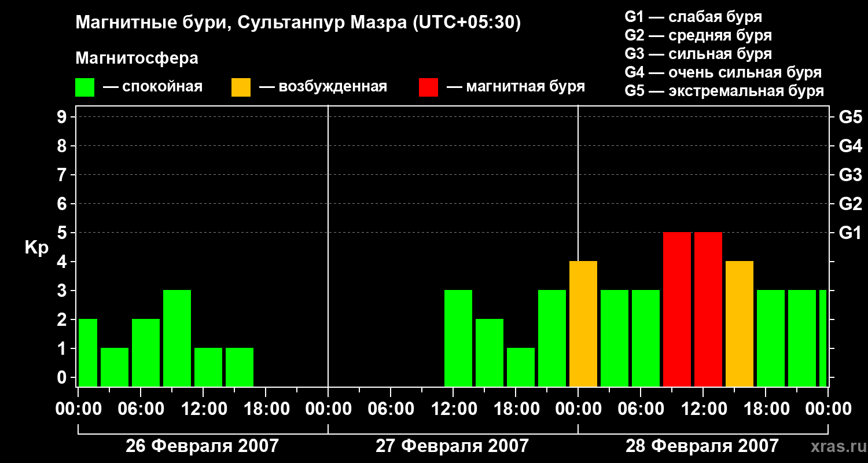This screenshot has height=463, width=868.
Task: Click the '27 Февраля 2007' date label
Action: pos(452,446)
